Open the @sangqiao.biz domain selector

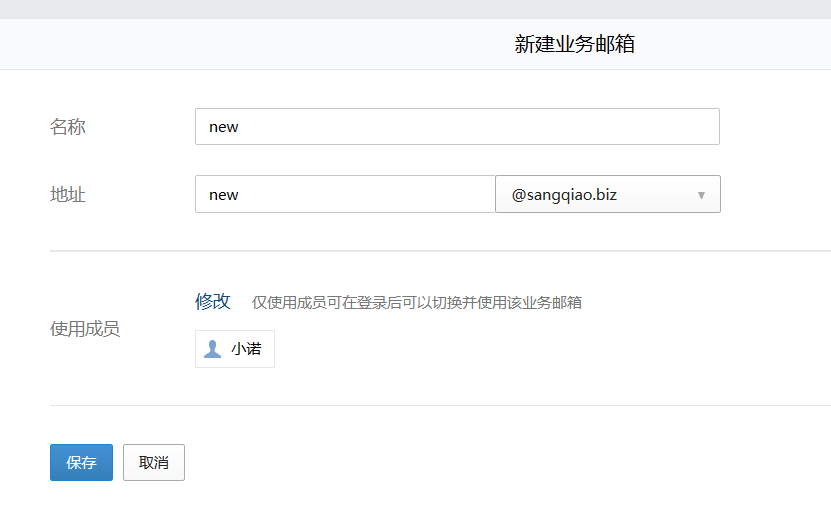pos(607,195)
